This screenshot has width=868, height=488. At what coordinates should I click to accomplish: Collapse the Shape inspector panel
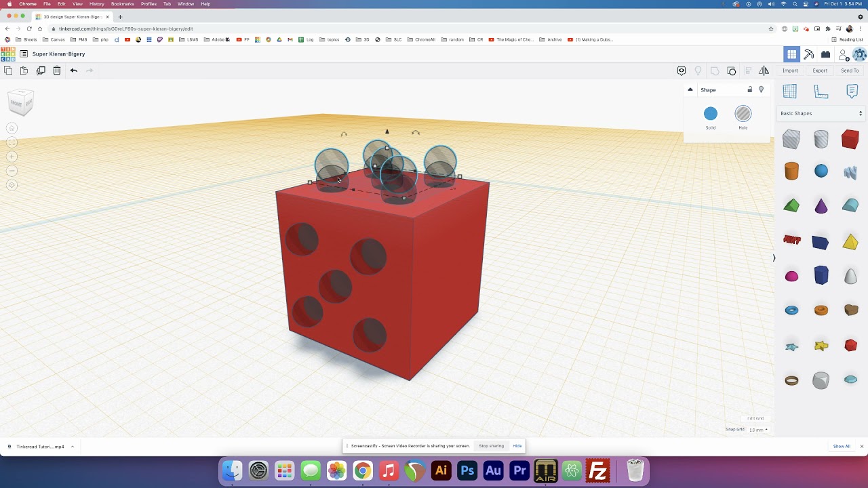point(690,89)
